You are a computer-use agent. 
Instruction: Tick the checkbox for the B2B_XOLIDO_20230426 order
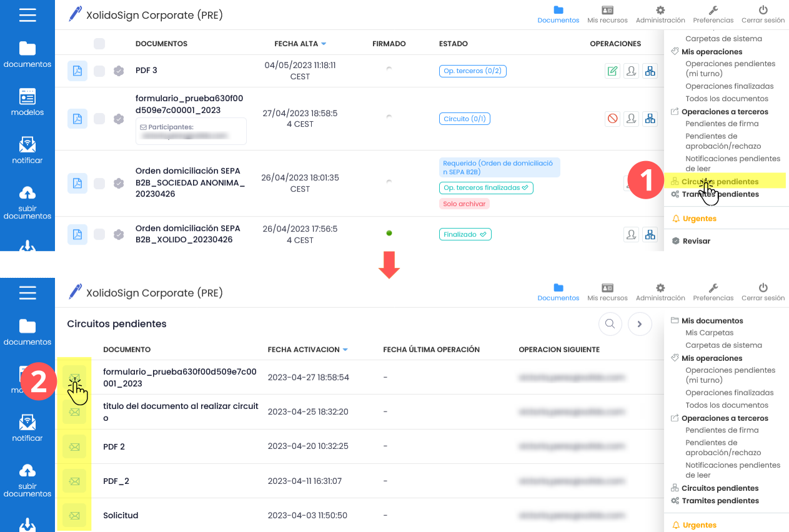(99, 234)
